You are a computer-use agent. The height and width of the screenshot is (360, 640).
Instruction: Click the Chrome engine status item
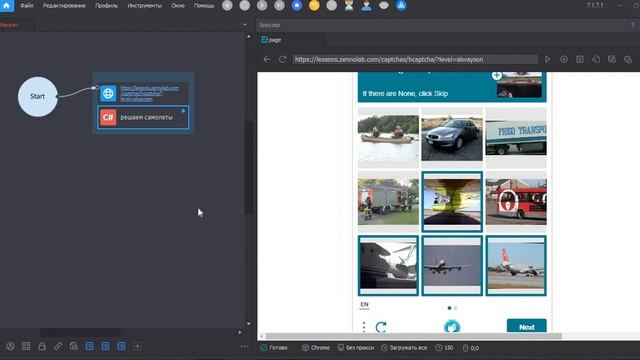tap(316, 348)
